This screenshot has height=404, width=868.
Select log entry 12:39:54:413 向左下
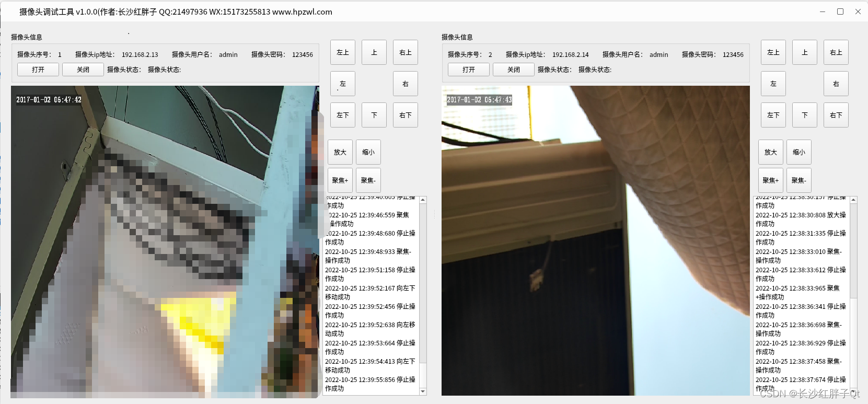370,366
